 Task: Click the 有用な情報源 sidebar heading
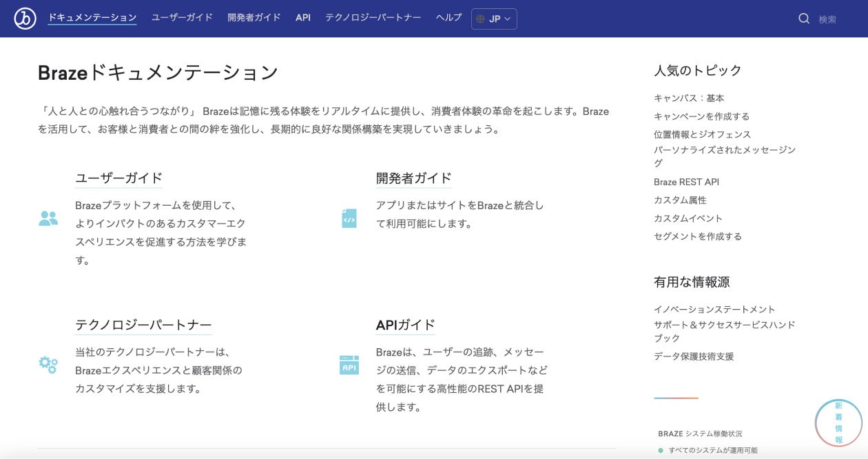[x=692, y=281]
